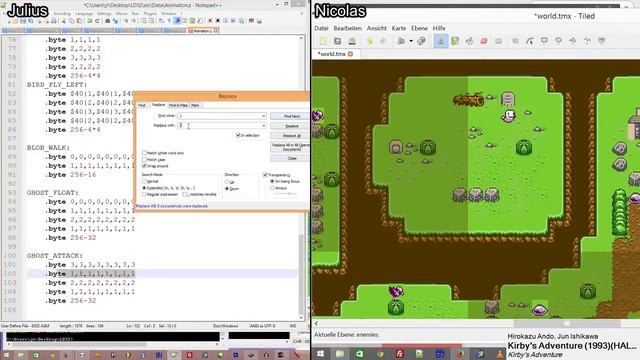Expand the Find what history dropdown
The height and width of the screenshot is (360, 640).
264,116
